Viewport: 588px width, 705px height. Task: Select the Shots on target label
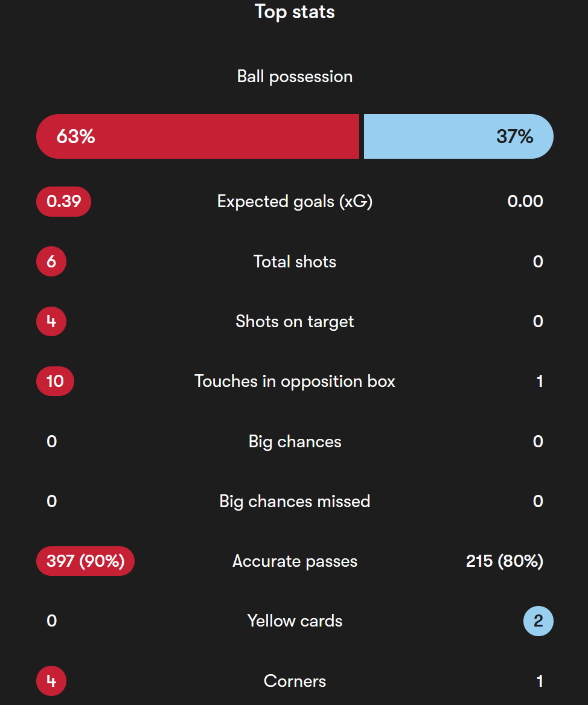(x=295, y=322)
